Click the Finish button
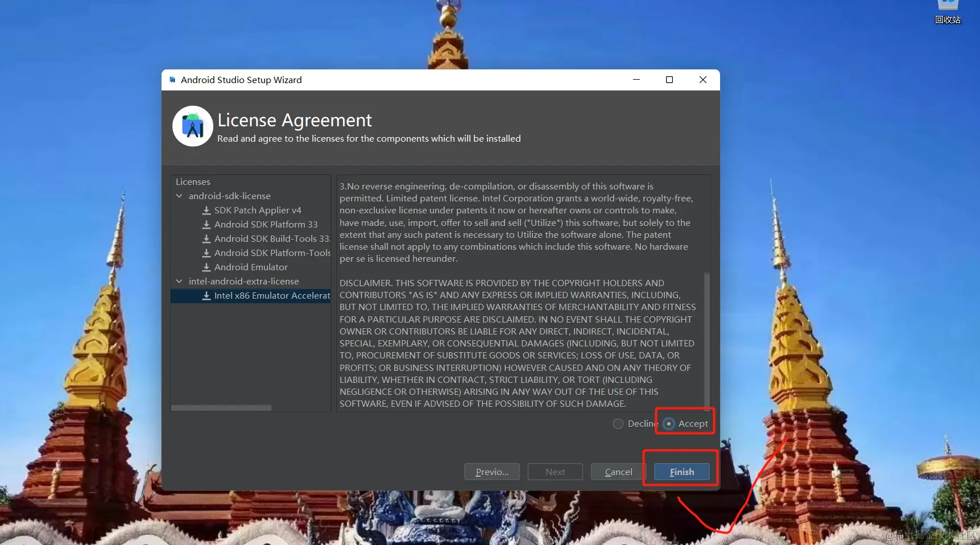 (x=681, y=472)
